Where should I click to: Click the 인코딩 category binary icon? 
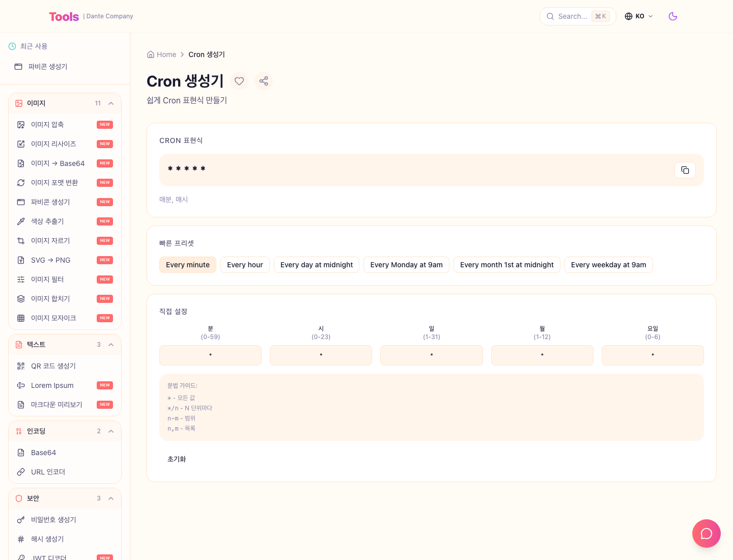19,431
